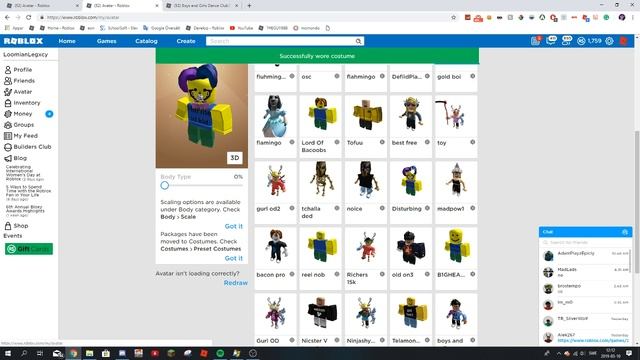Image resolution: width=640 pixels, height=360 pixels.
Task: Open Create in the top navigation
Action: (186, 41)
